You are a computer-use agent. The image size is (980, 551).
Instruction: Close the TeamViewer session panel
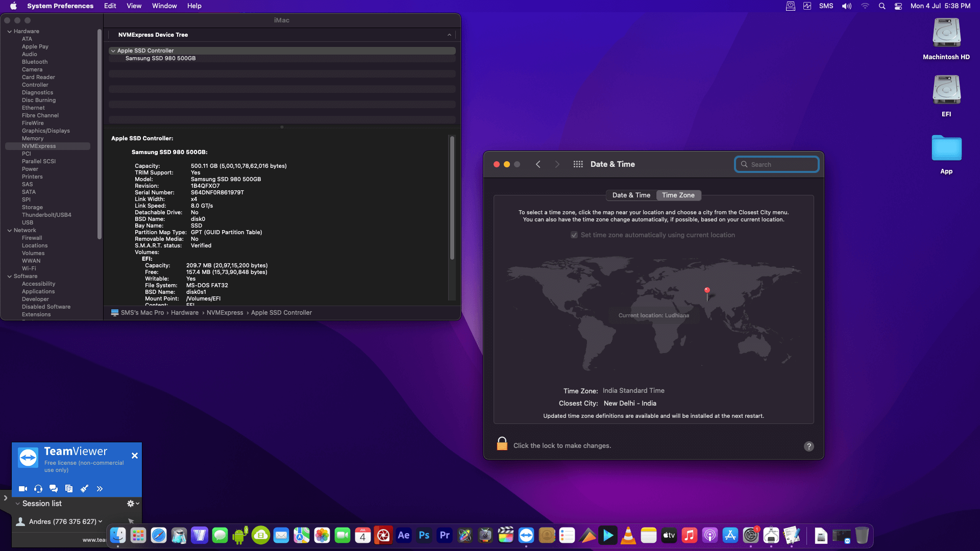pos(135,456)
